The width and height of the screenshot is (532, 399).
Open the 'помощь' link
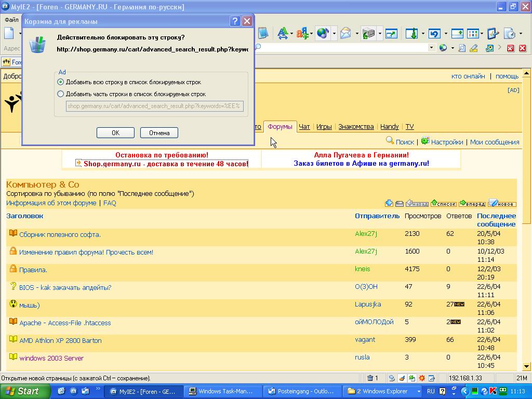(507, 76)
